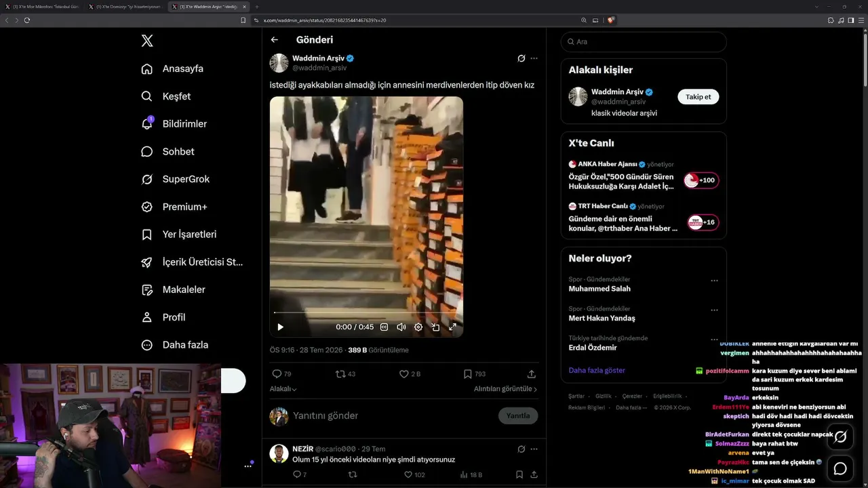Open the floating chat messages button

(x=840, y=468)
